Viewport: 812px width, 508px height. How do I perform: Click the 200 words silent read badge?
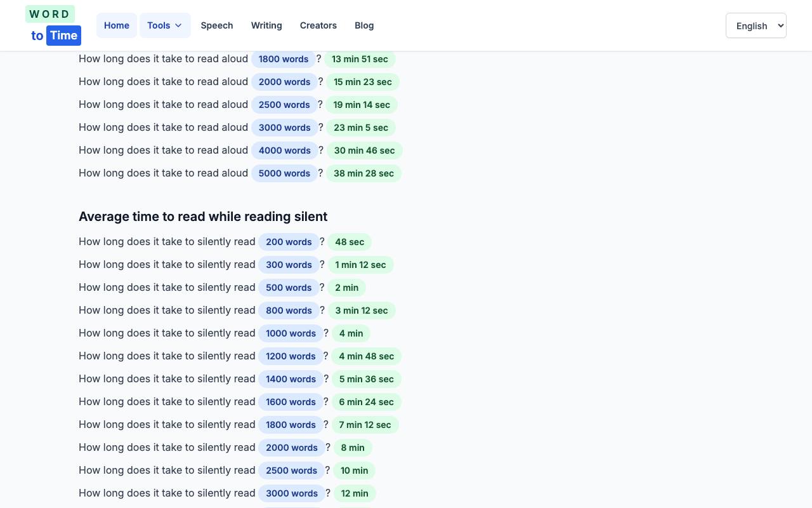pyautogui.click(x=289, y=242)
